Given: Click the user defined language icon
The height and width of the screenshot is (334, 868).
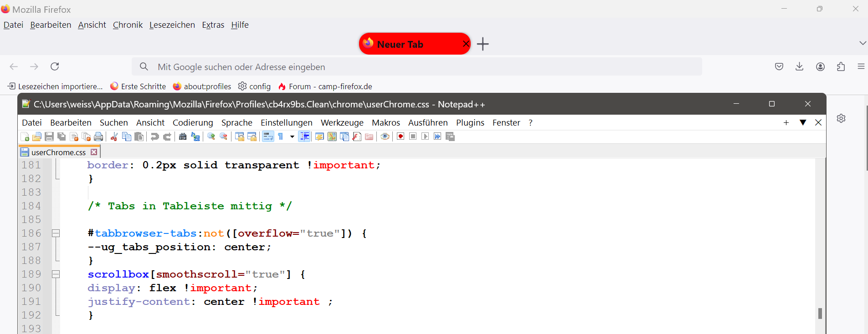Looking at the screenshot, I should pos(319,137).
